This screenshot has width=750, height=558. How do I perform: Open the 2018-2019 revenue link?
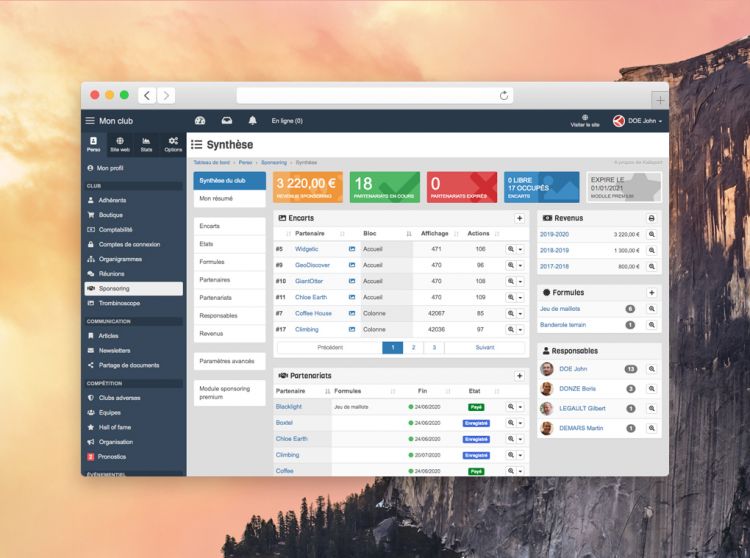[x=554, y=250]
